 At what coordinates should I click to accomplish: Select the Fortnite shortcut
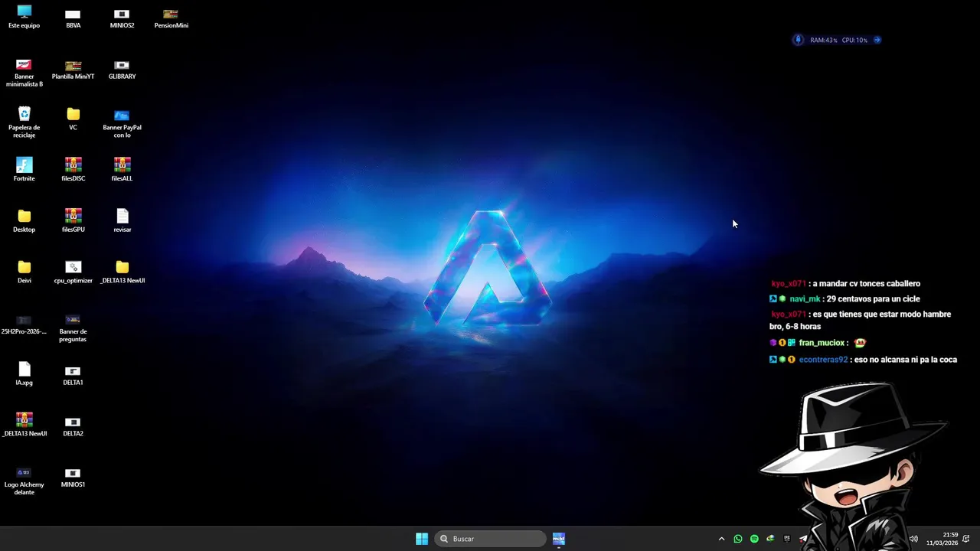point(24,169)
